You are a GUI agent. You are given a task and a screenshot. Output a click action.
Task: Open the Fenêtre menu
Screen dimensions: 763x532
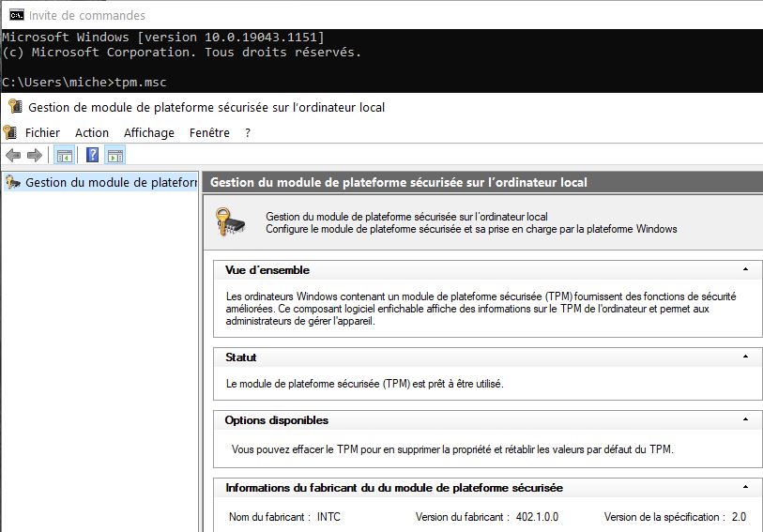[x=209, y=132]
